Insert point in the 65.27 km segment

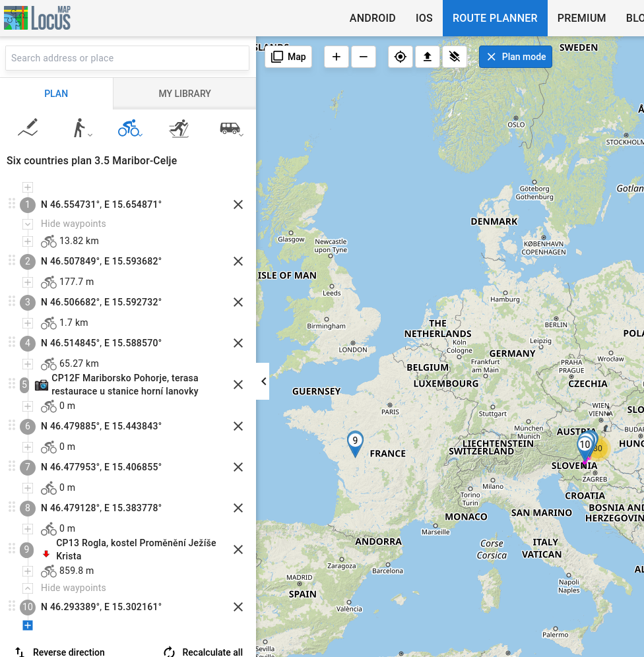point(28,363)
